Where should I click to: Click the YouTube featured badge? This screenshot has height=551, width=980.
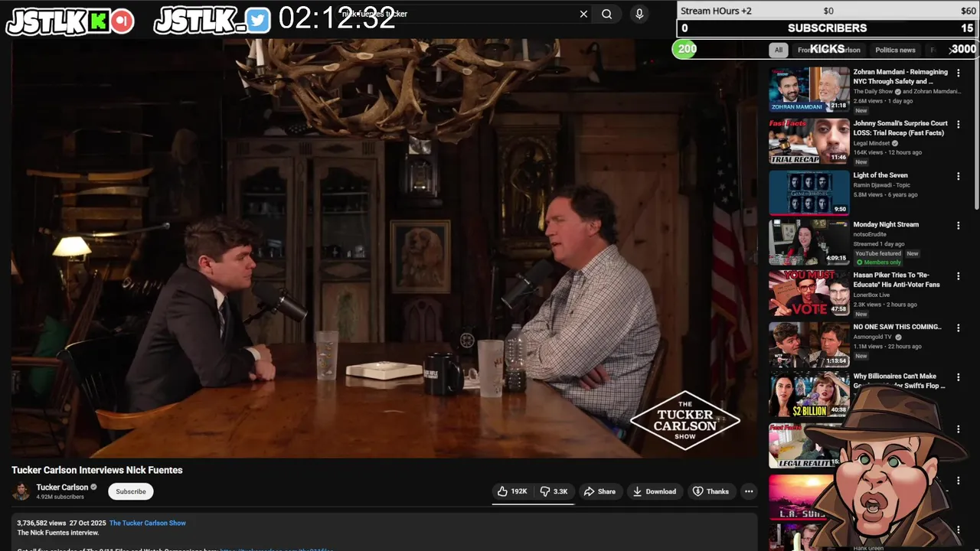tap(878, 253)
